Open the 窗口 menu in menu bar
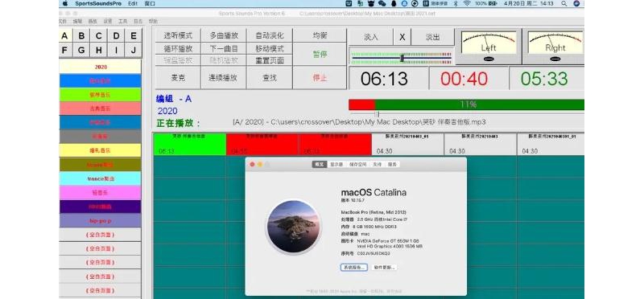 point(150,4)
